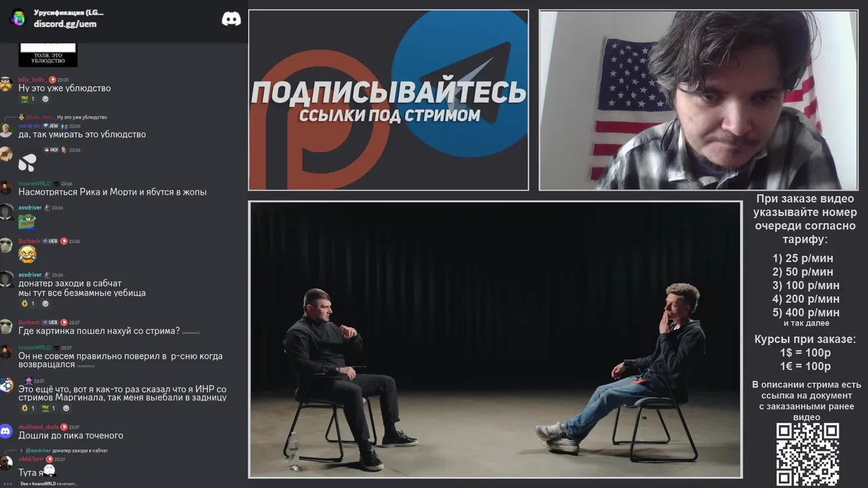This screenshot has width=868, height=488.
Task: Click the skullhead_dude username
Action: (x=39, y=427)
